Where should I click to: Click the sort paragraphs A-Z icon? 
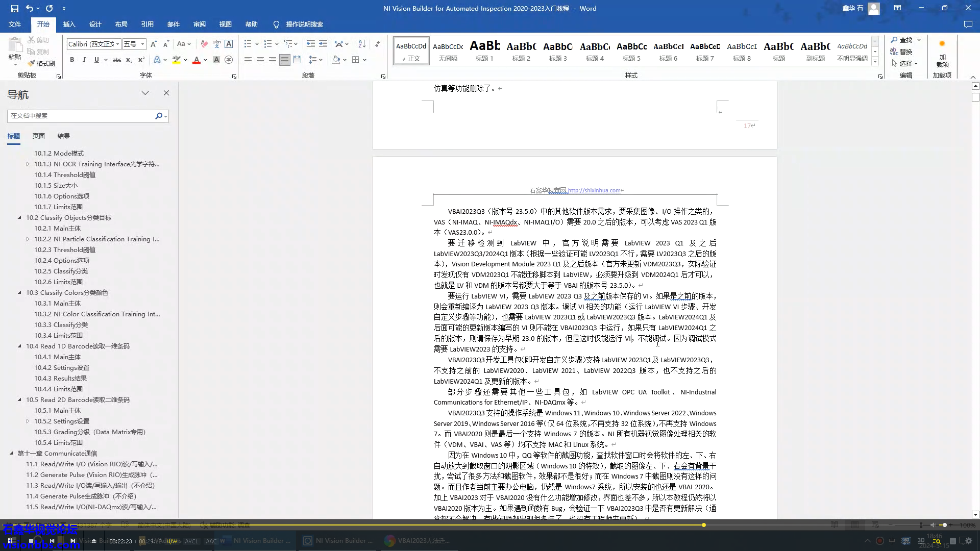(362, 44)
